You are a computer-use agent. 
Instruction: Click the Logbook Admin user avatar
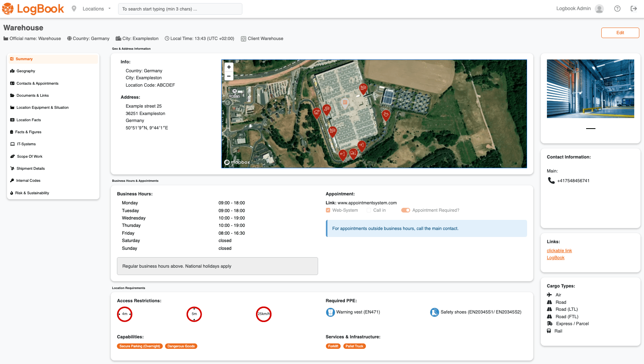tap(599, 9)
